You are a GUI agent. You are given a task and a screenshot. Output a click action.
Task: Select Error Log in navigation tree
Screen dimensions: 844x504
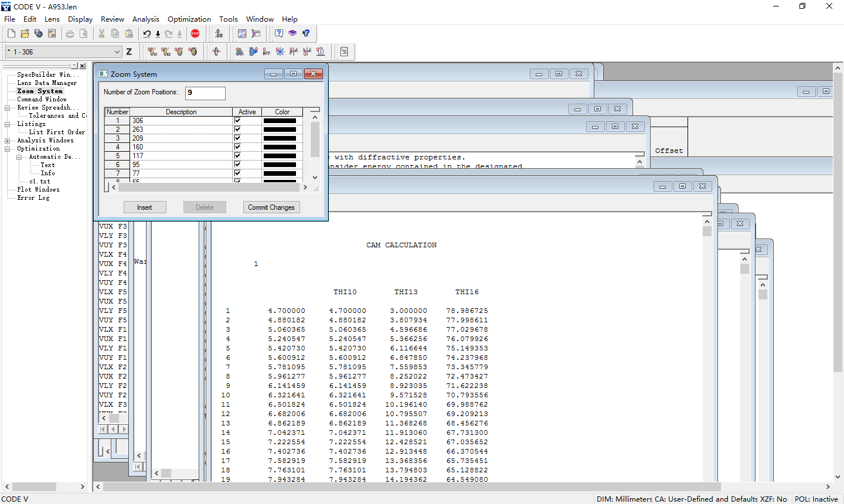coord(33,198)
